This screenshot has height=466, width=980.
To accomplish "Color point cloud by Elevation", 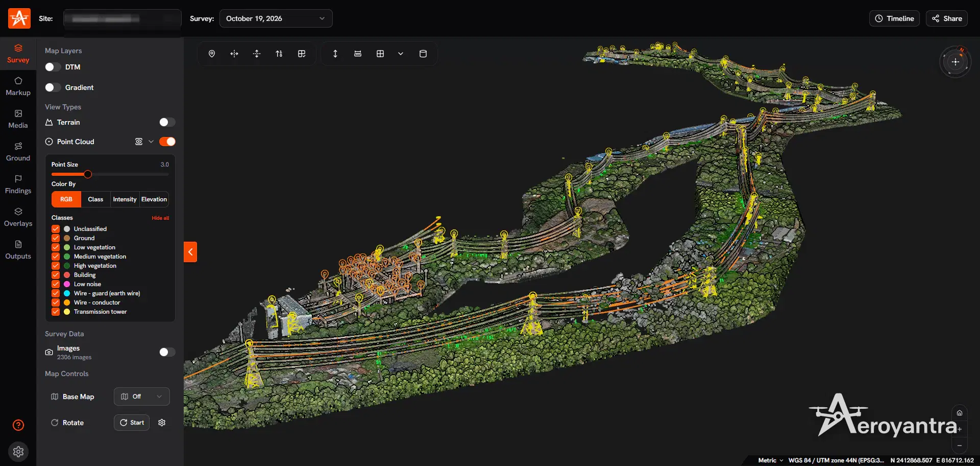I will tap(154, 199).
